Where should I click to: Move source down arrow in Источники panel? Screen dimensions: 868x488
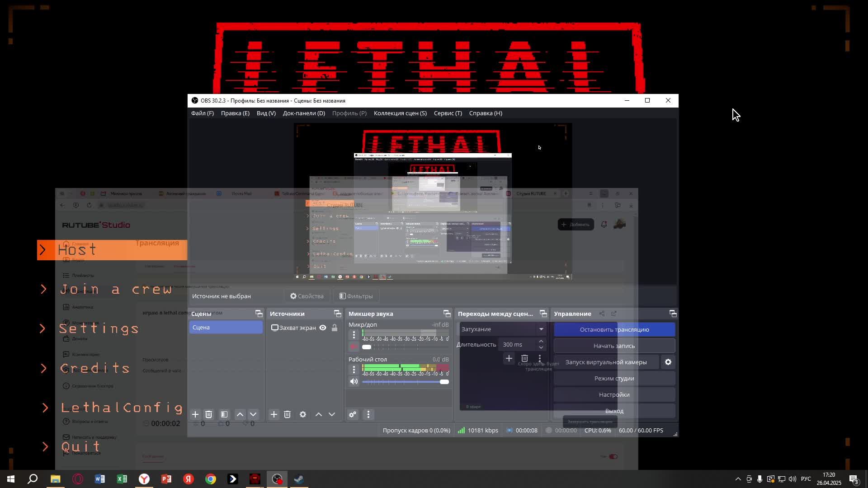tap(332, 414)
